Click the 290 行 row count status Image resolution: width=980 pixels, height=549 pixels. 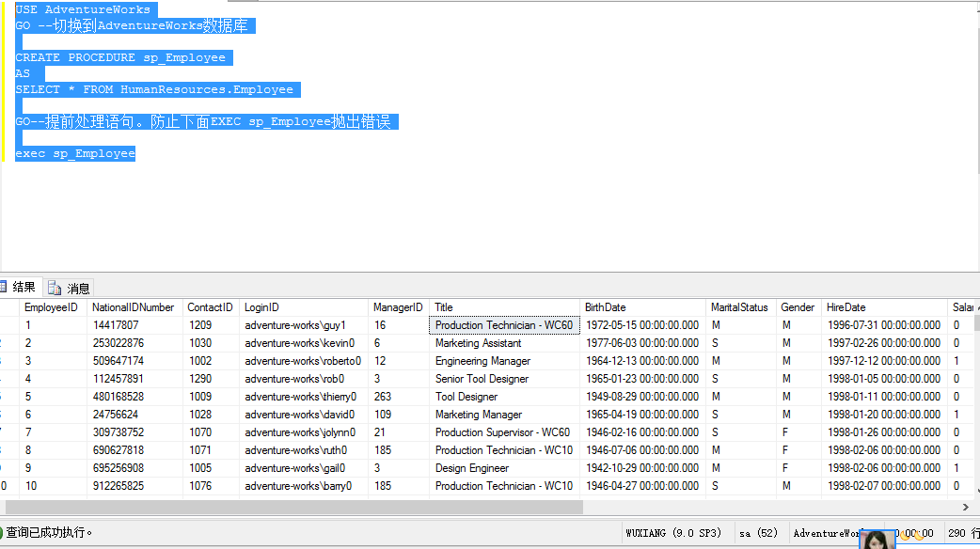click(x=963, y=533)
